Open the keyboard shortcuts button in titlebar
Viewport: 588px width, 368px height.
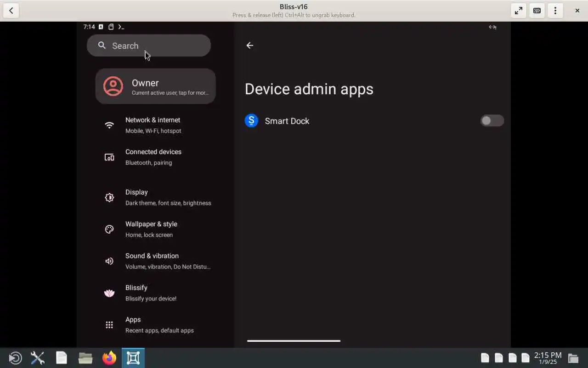click(537, 11)
